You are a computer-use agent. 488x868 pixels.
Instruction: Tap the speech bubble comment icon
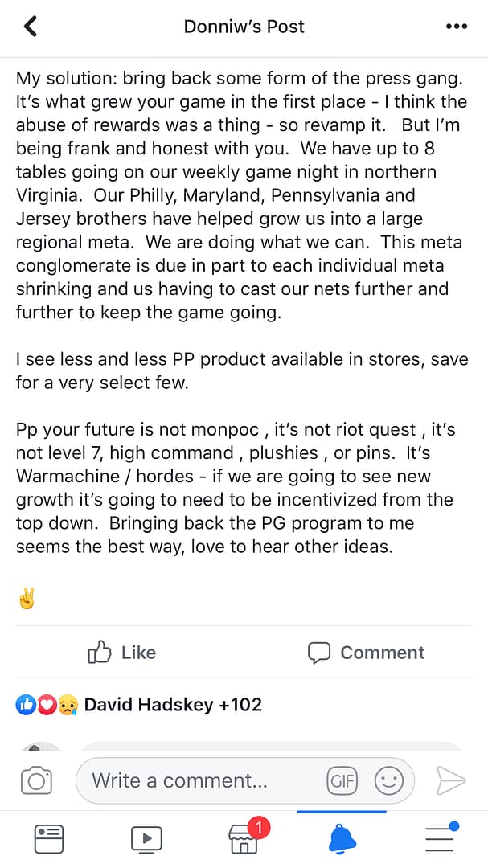[319, 653]
